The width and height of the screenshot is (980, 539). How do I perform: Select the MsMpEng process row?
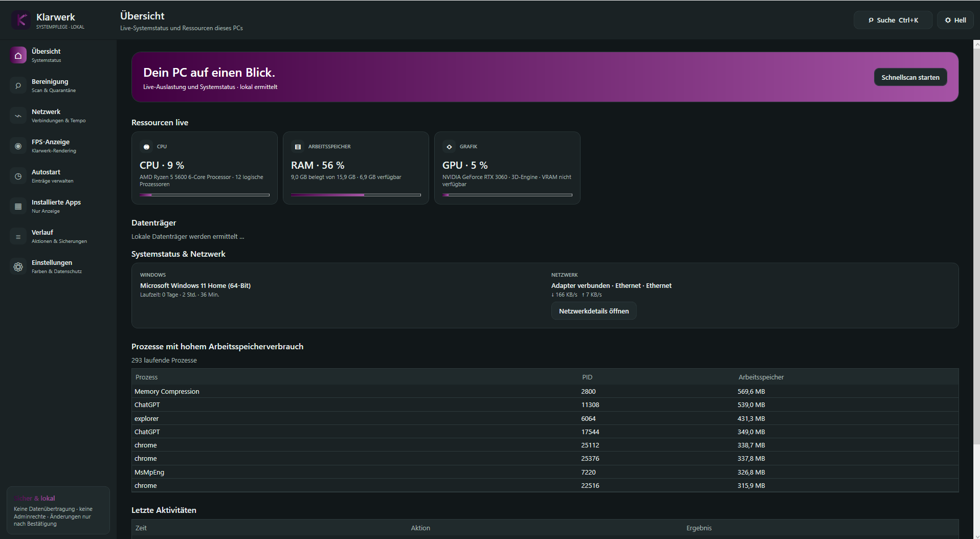click(x=545, y=472)
